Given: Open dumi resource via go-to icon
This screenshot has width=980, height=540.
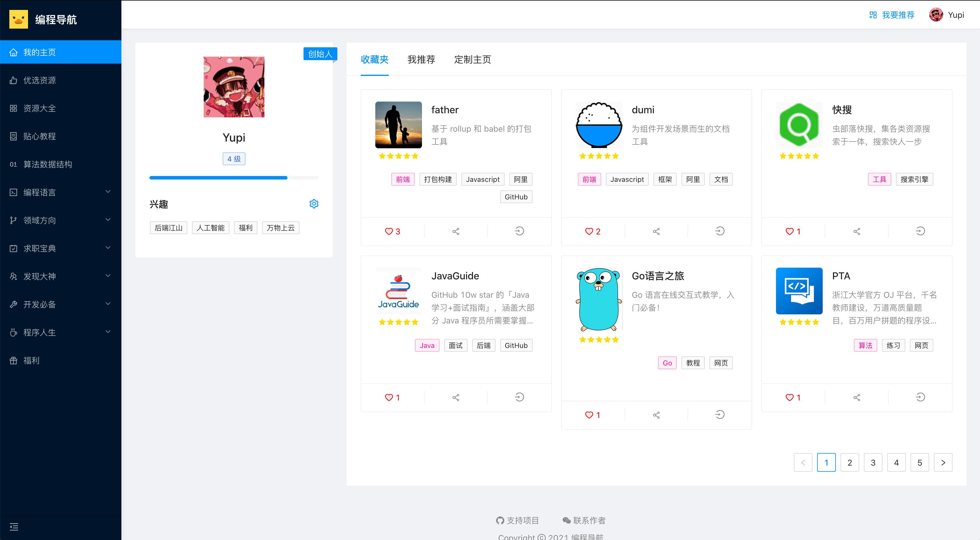Looking at the screenshot, I should coord(720,231).
